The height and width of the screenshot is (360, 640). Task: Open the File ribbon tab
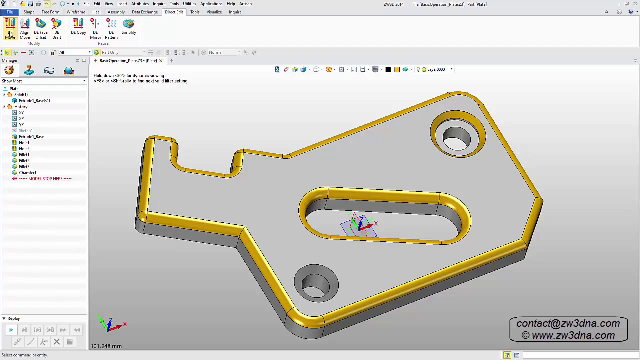click(x=9, y=12)
